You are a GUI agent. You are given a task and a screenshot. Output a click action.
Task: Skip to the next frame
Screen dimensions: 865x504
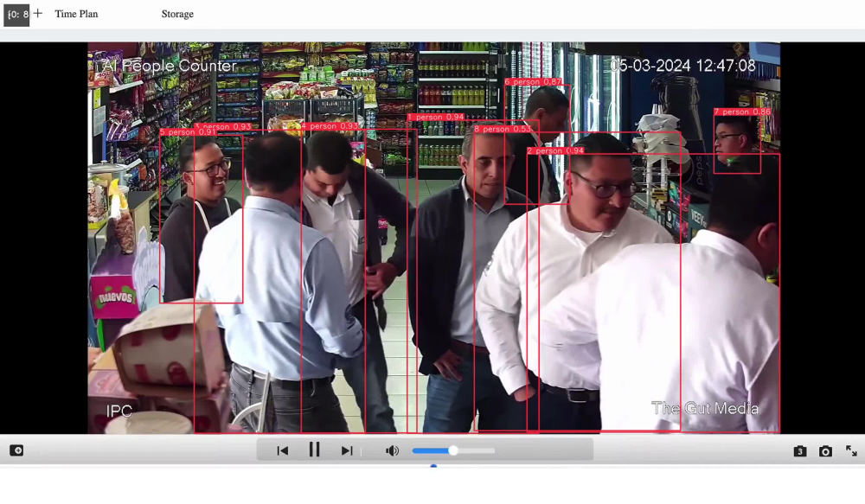tap(347, 450)
